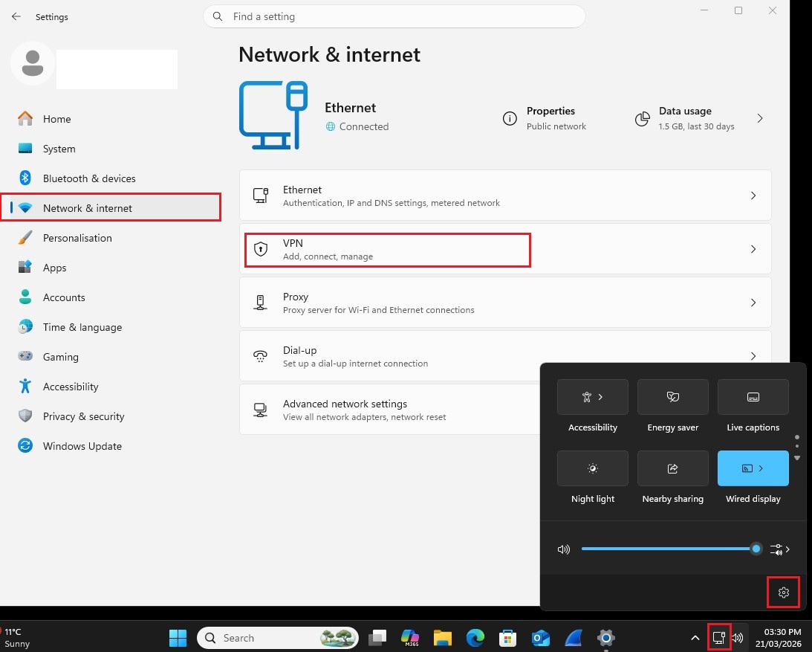Open Microsoft Store from taskbar
Viewport: 812px width, 652px height.
(x=508, y=638)
